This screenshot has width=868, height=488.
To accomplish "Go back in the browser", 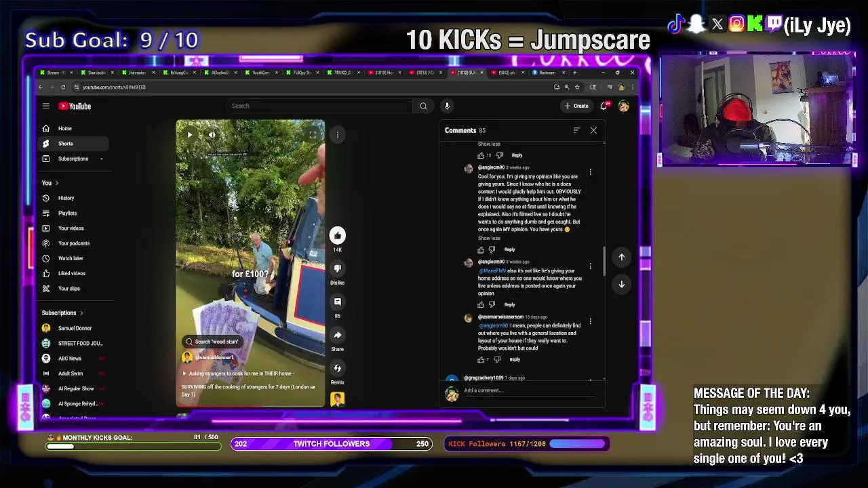I will pos(41,87).
